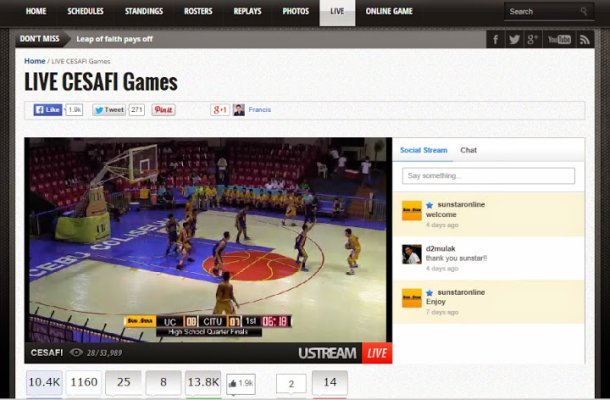Image resolution: width=610 pixels, height=400 pixels.
Task: Click the d2mulak user avatar
Action: tap(412, 254)
